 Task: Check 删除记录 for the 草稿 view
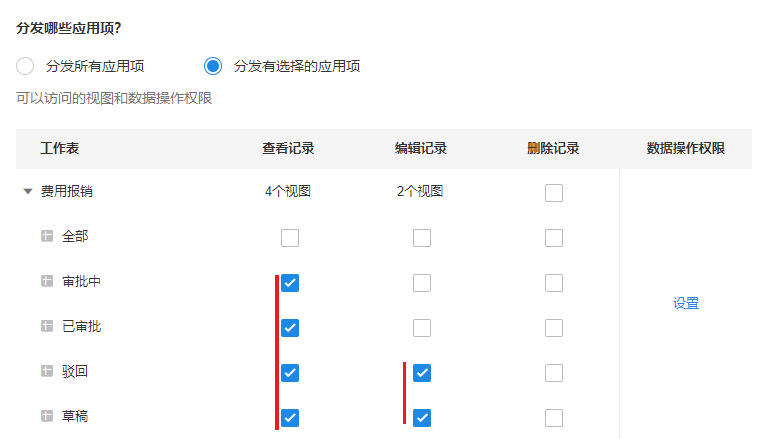click(554, 418)
